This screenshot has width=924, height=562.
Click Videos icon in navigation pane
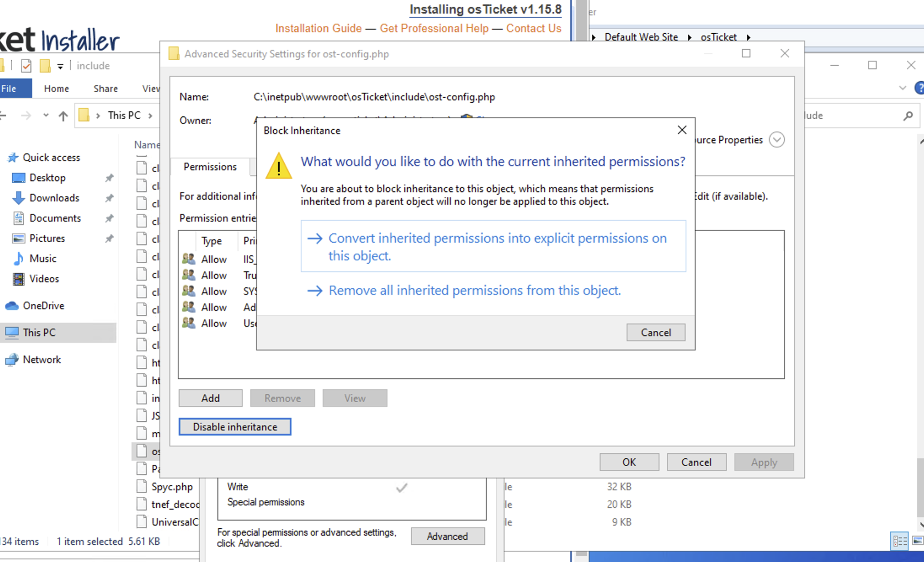point(19,279)
